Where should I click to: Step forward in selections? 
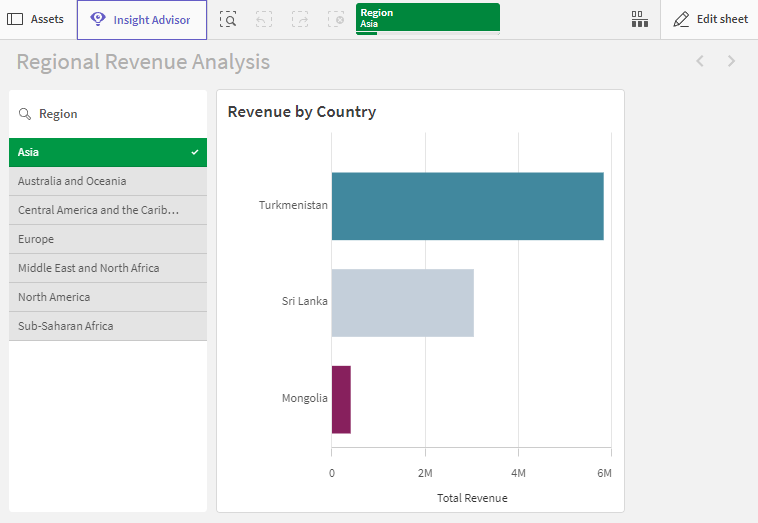(x=300, y=19)
